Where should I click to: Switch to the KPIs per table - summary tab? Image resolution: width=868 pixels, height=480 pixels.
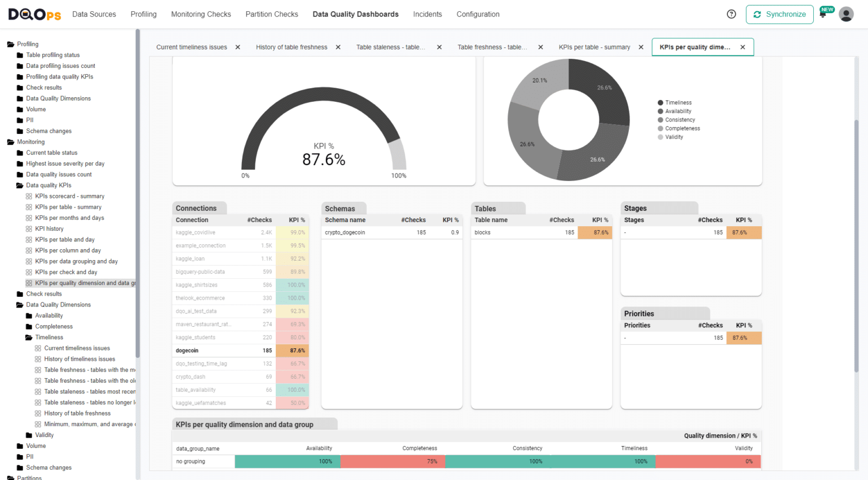pos(594,47)
